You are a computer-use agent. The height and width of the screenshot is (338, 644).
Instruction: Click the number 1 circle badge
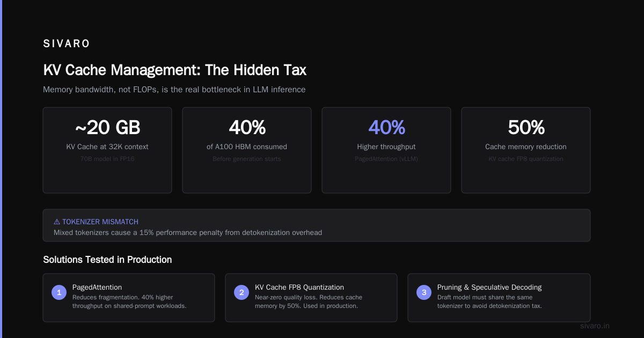click(x=59, y=292)
